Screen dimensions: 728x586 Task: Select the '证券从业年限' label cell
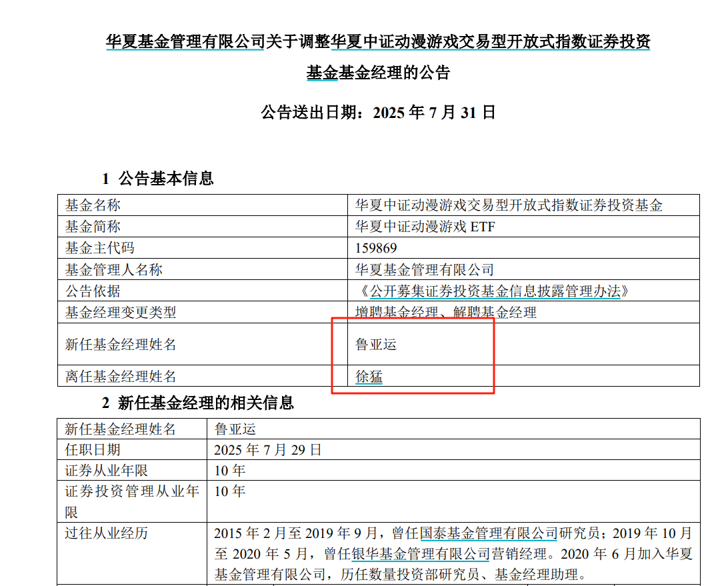point(132,471)
